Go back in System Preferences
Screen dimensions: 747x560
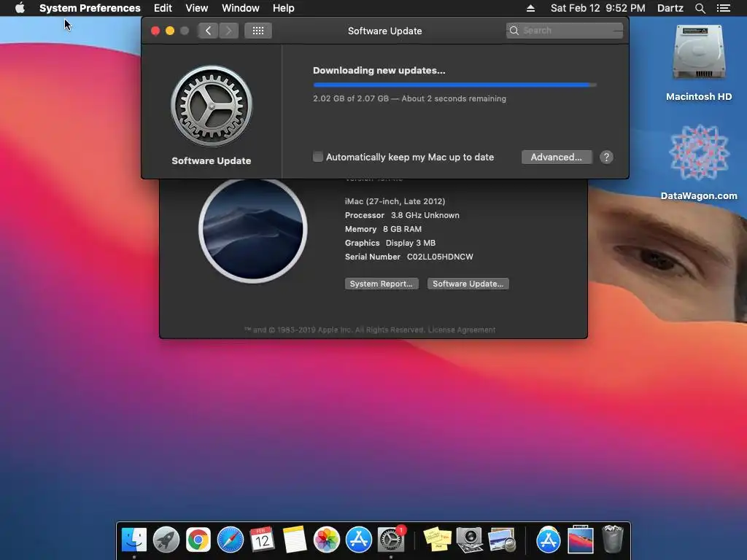[208, 31]
